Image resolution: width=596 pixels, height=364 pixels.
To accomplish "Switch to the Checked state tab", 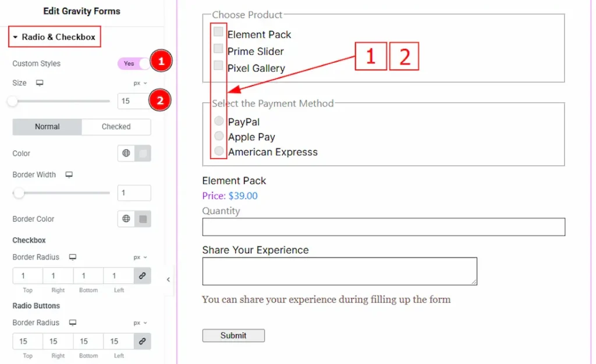I will tap(116, 126).
